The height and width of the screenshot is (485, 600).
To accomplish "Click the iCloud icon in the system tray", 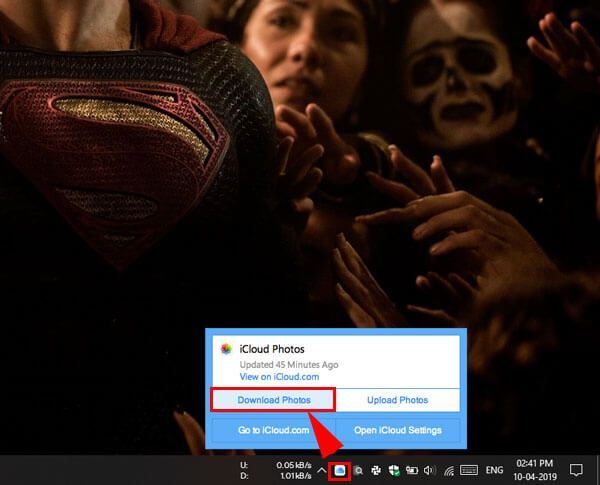I will [340, 470].
